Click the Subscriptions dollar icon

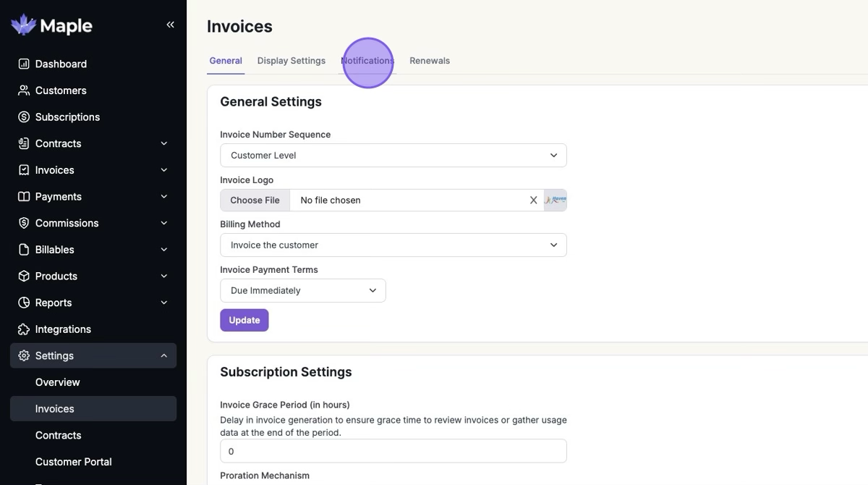pos(24,117)
